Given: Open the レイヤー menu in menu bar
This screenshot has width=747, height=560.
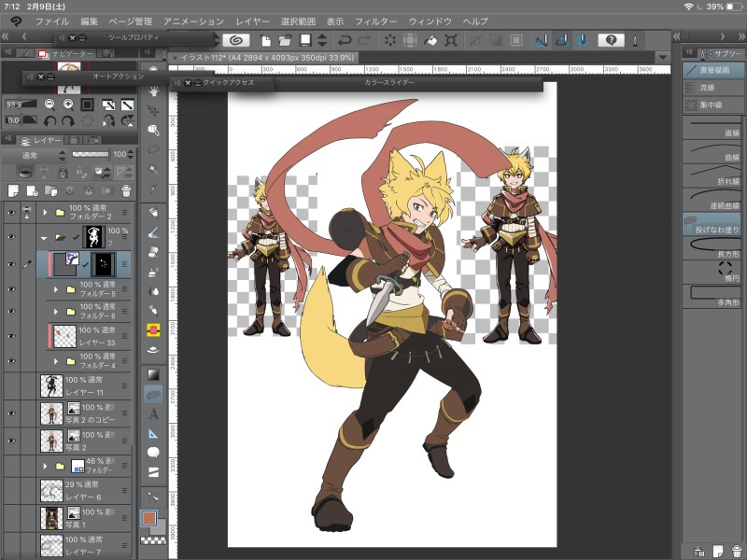Looking at the screenshot, I should click(252, 21).
